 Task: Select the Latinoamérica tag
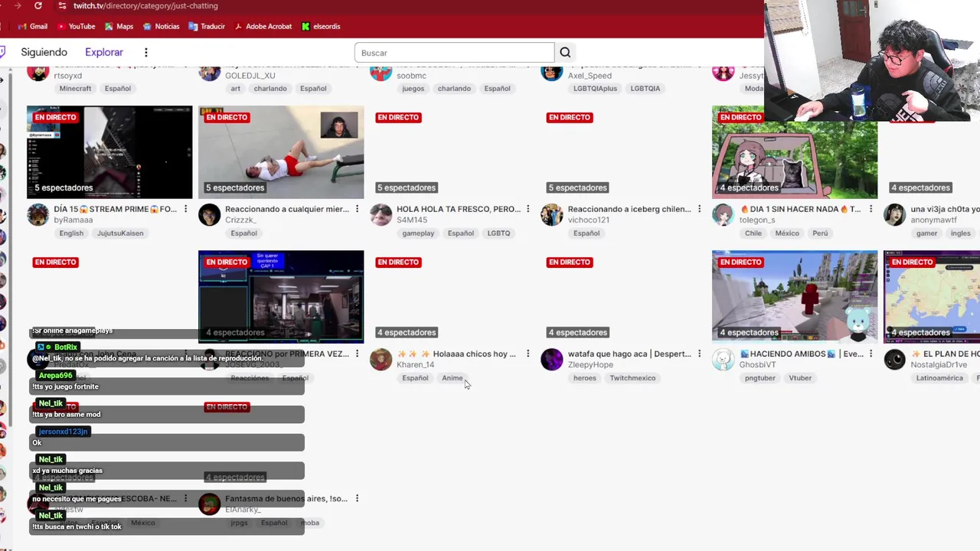(939, 378)
